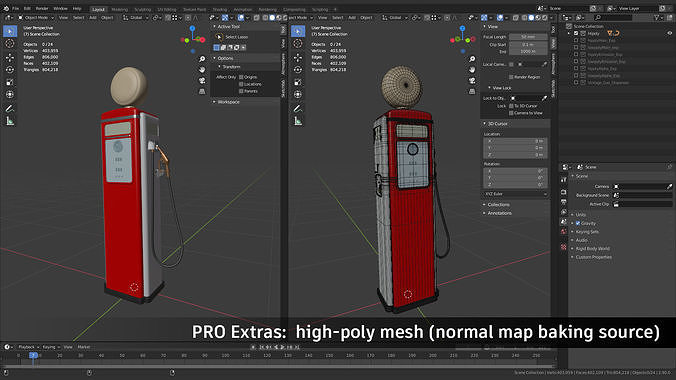This screenshot has height=380, width=676.
Task: Open Object Mode dropdown in left viewport
Action: tap(36, 18)
